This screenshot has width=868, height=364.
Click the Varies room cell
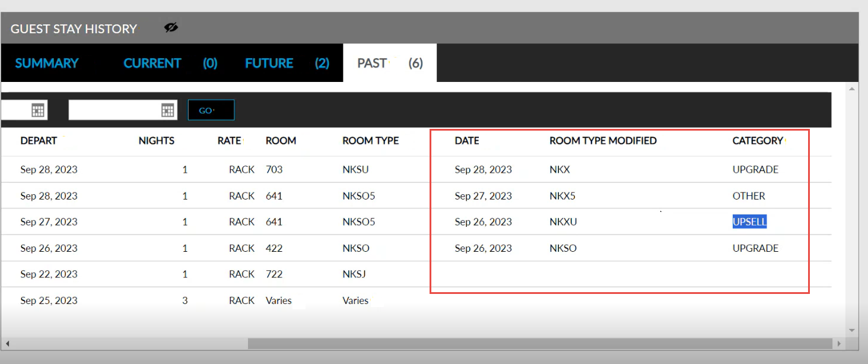279,300
